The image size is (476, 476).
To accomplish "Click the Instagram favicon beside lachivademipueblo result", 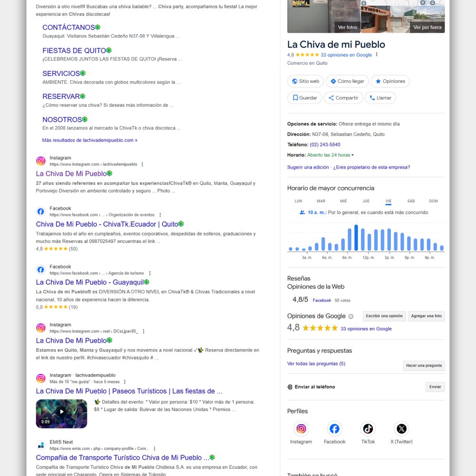I will tap(40, 161).
